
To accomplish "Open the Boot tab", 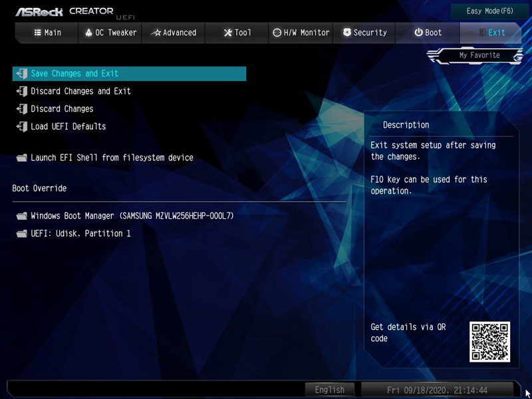I will pos(428,33).
